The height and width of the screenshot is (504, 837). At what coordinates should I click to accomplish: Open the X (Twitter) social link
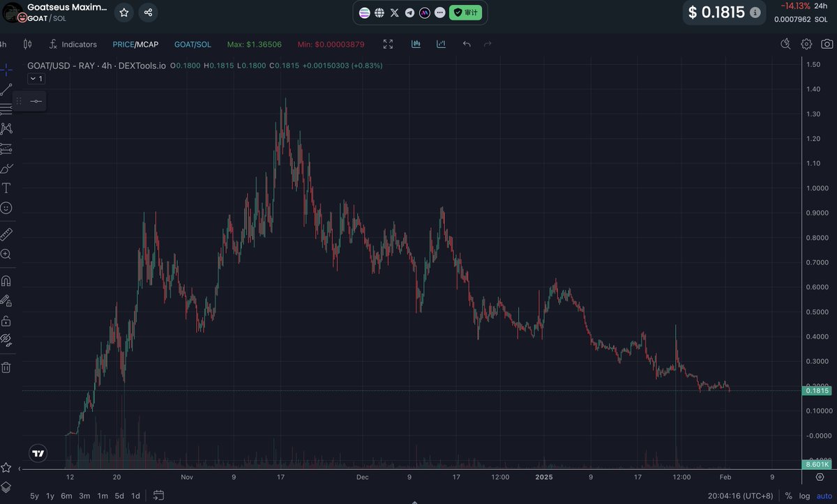coord(395,13)
